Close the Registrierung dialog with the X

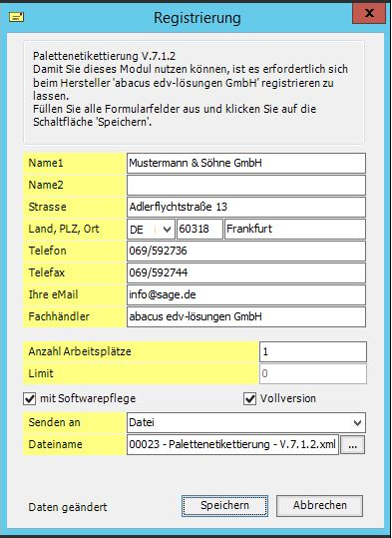click(369, 13)
